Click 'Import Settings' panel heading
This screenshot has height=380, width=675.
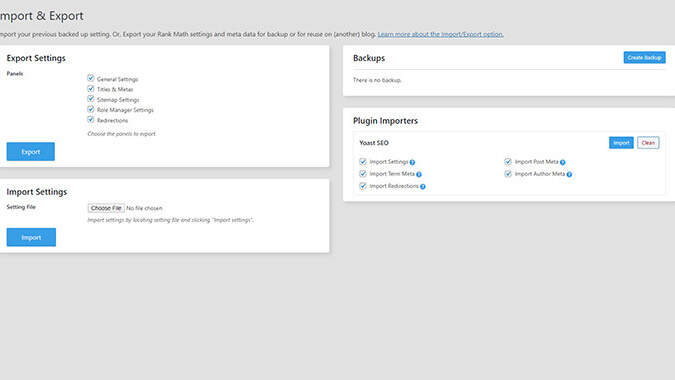coord(37,192)
